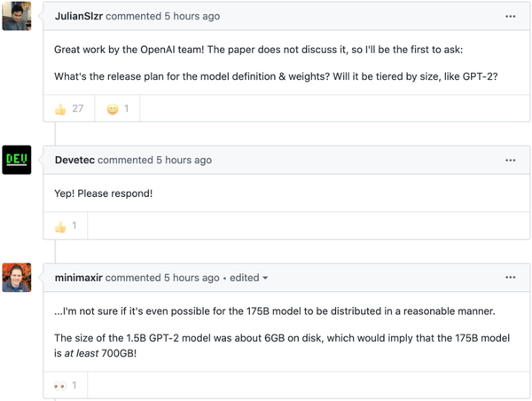Open minimaxir's comment options ellipsis
This screenshot has width=532, height=401.
[510, 278]
